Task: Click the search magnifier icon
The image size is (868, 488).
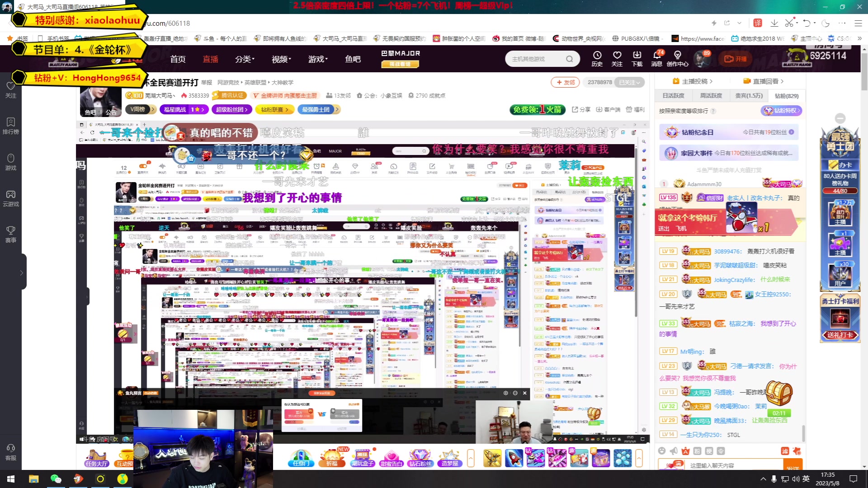Action: [570, 59]
